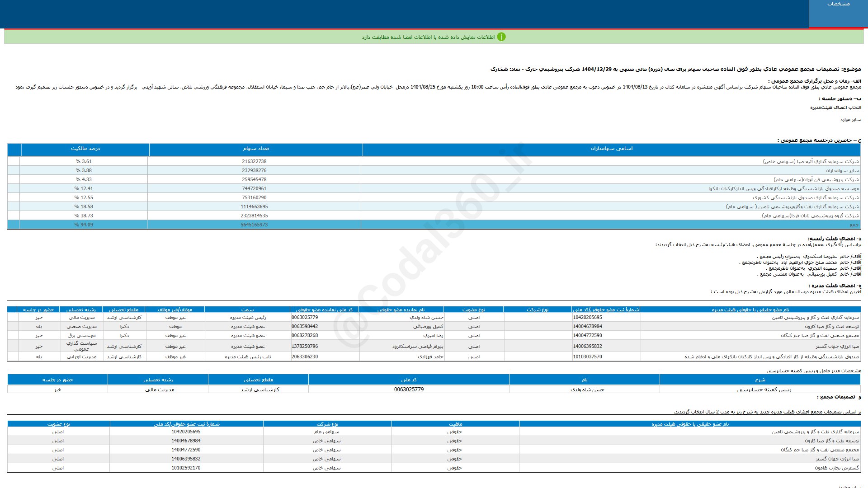Click the کد ملی header in audit committee table
The width and height of the screenshot is (868, 488).
pos(409,380)
